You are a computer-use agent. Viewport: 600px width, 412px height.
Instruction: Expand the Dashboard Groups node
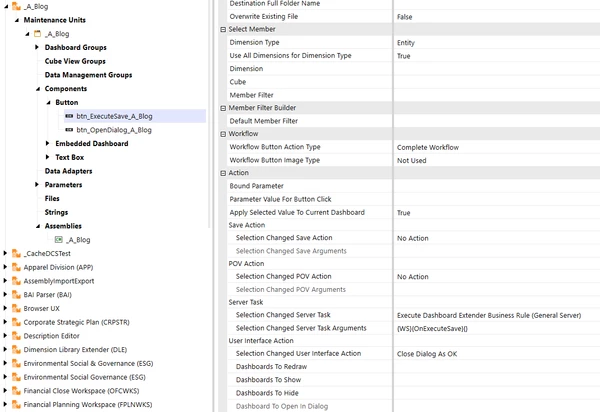(37, 47)
